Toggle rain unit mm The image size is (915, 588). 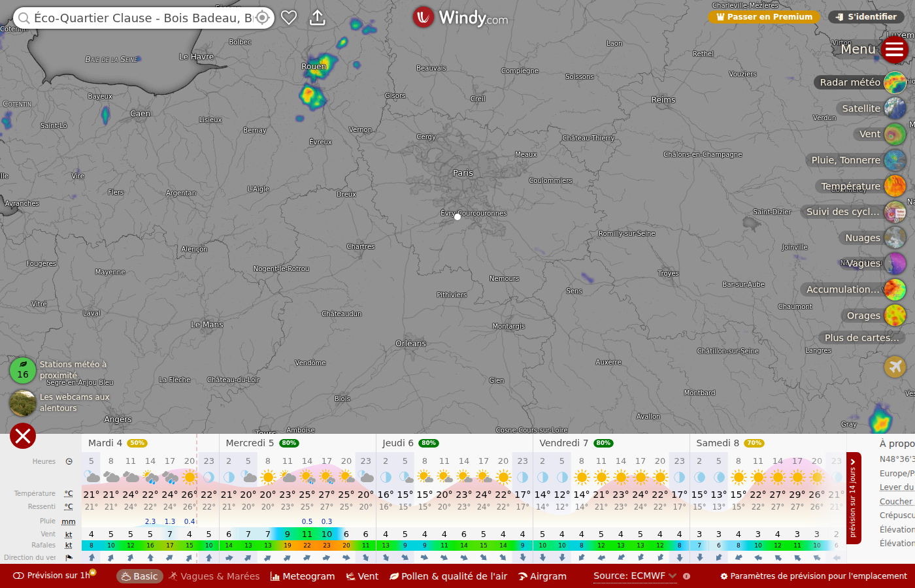pos(69,521)
